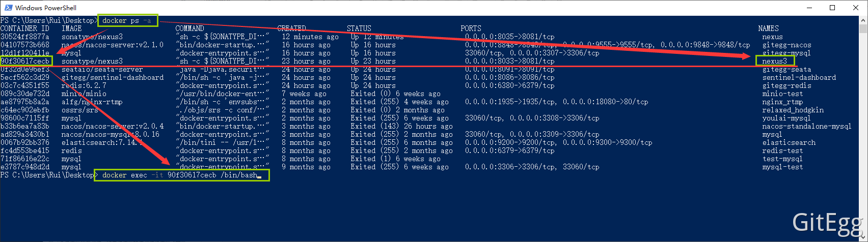Click container name minio-test
This screenshot has width=868, height=242.
click(783, 94)
